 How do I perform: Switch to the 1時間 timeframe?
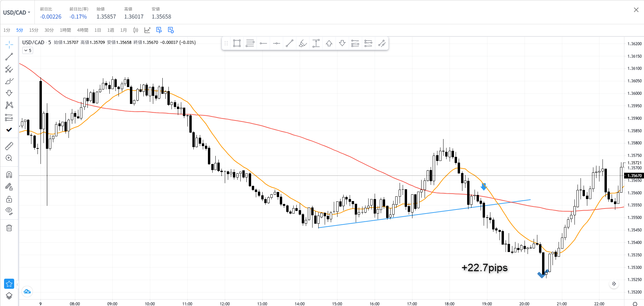click(x=65, y=30)
